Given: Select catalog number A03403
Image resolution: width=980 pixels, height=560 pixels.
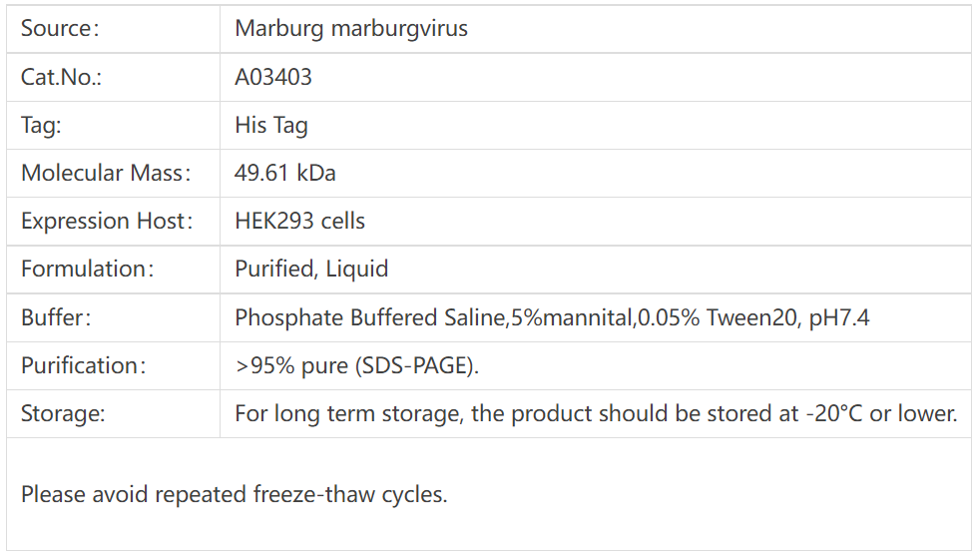Looking at the screenshot, I should click(273, 77).
